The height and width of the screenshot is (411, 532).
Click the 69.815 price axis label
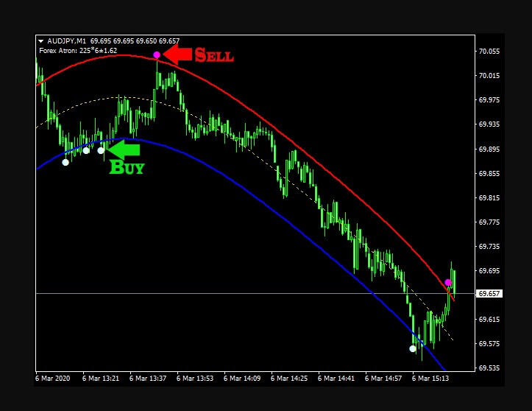pyautogui.click(x=489, y=197)
